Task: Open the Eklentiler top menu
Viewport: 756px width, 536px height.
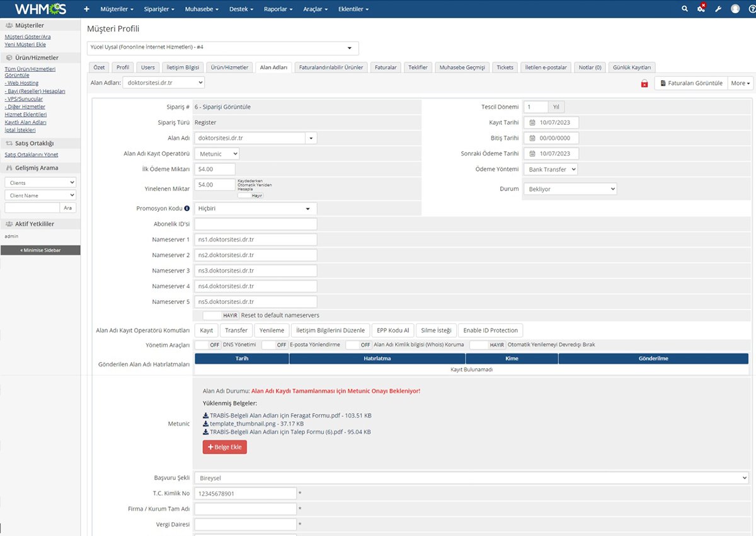Action: tap(353, 9)
